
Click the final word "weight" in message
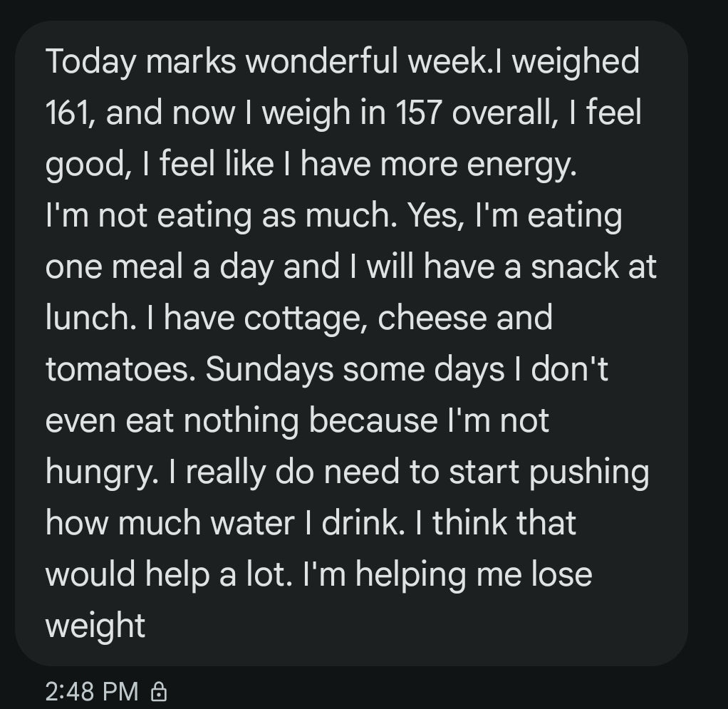[x=95, y=626]
